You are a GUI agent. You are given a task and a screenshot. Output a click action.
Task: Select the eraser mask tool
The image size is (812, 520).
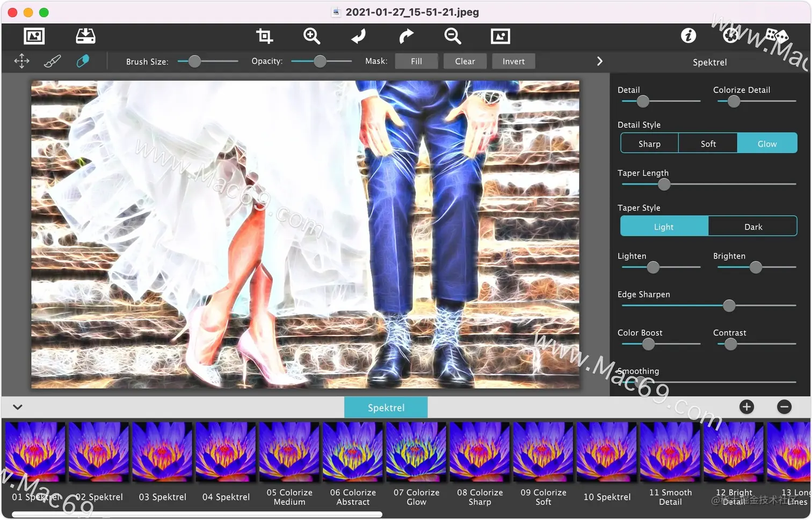pos(83,61)
